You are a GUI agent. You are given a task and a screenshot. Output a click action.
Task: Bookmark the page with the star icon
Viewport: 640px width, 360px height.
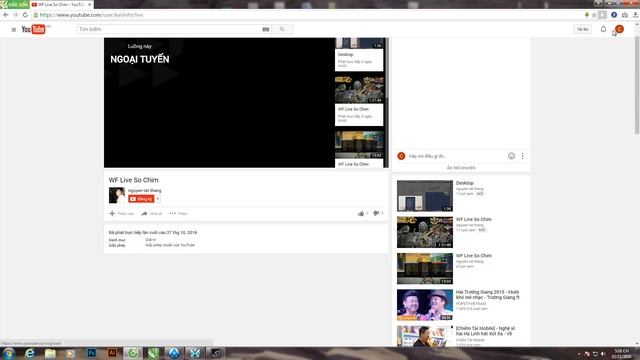click(594, 15)
